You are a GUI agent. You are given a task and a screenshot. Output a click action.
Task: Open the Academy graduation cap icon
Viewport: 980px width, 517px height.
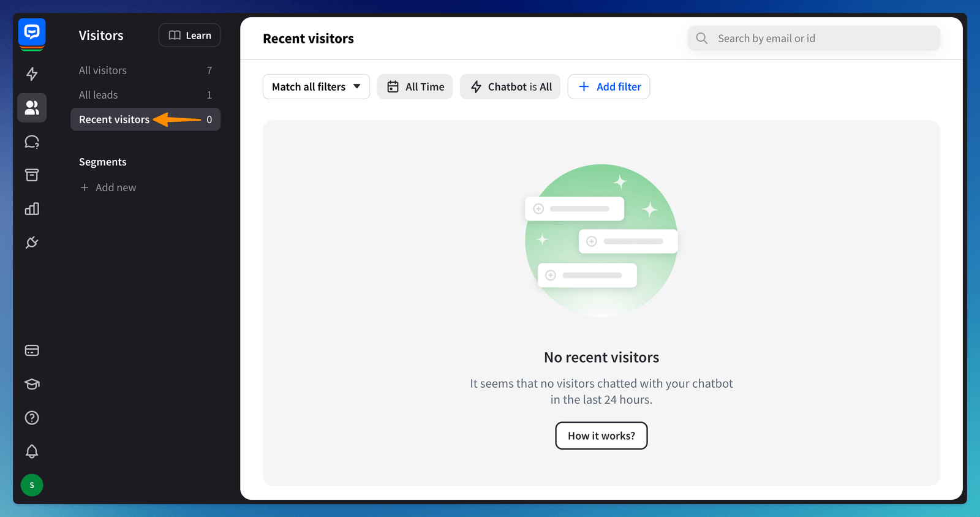click(32, 384)
